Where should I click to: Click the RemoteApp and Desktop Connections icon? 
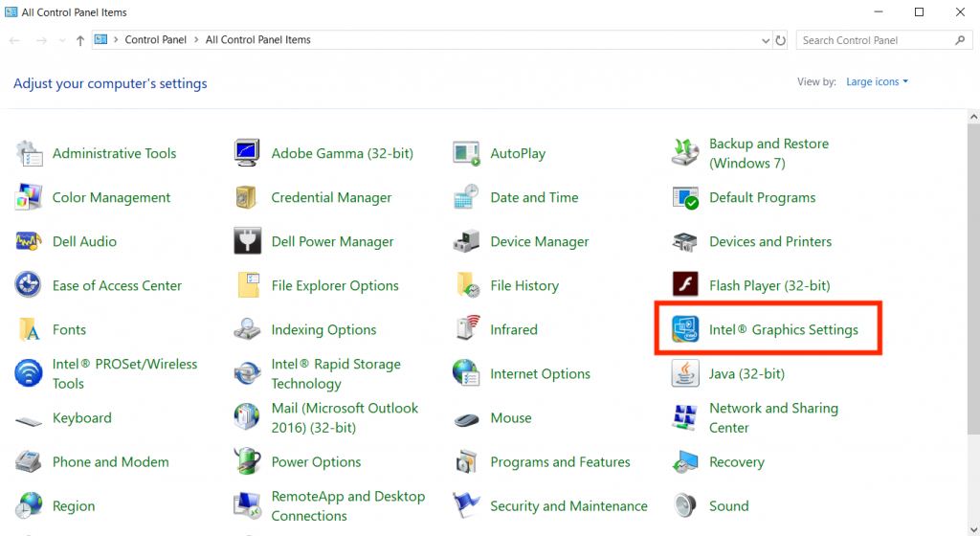(x=247, y=506)
